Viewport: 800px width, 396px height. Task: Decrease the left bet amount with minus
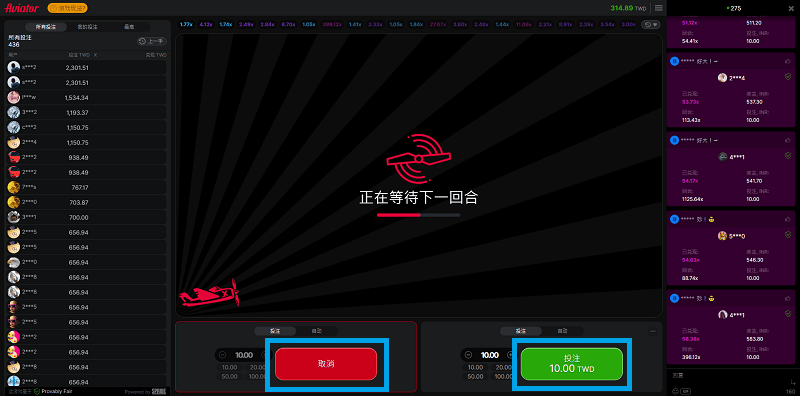(x=222, y=355)
